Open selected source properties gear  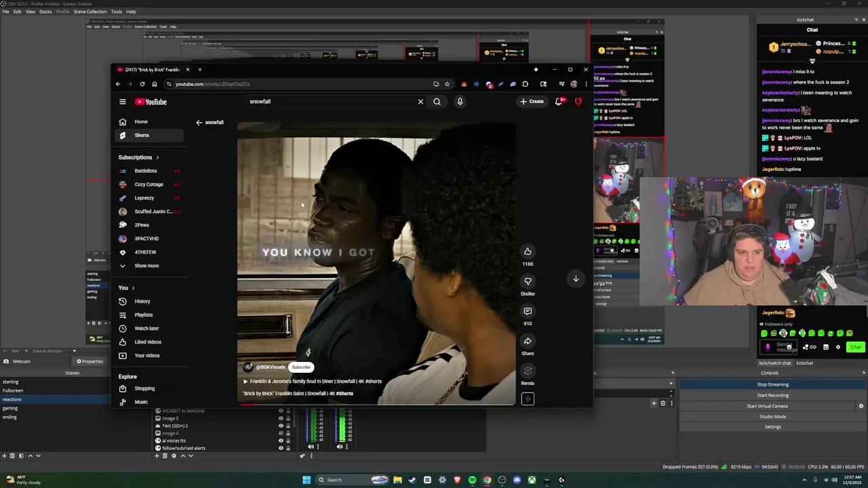point(174,455)
